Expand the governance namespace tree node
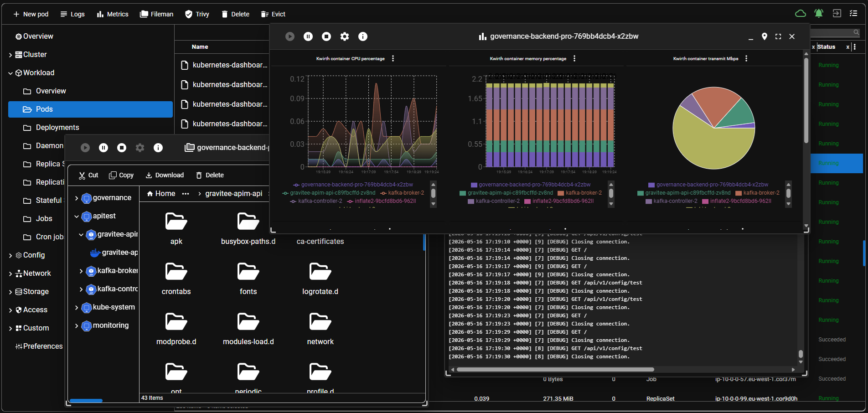This screenshot has height=413, width=868. (77, 198)
